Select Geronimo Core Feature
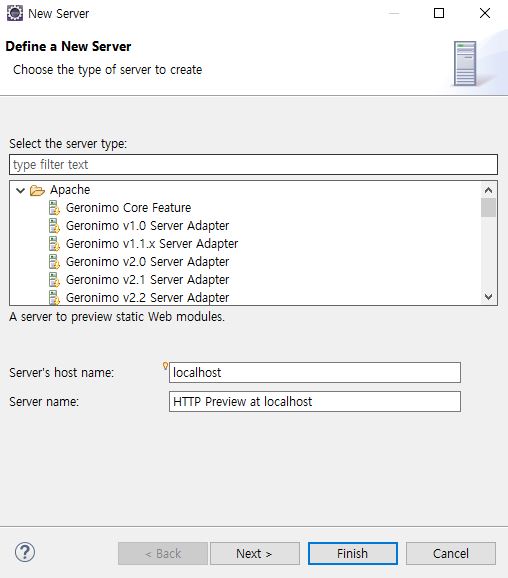508x578 pixels. (x=128, y=208)
